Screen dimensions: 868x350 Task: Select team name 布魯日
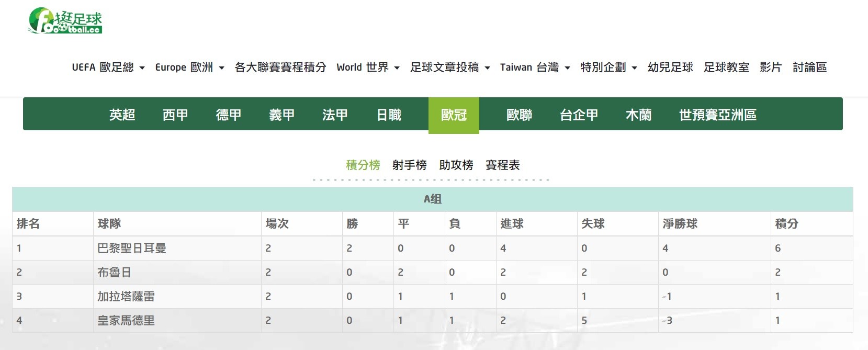click(115, 273)
